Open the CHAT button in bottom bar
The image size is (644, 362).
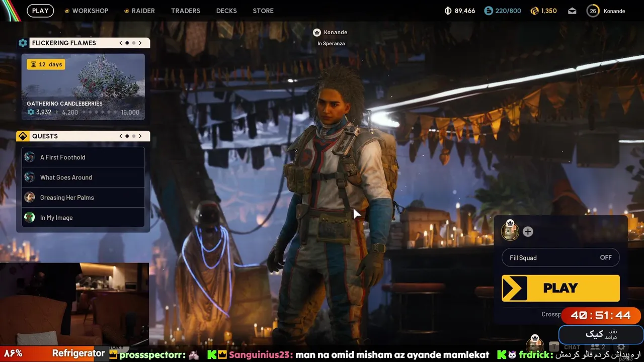click(x=572, y=347)
